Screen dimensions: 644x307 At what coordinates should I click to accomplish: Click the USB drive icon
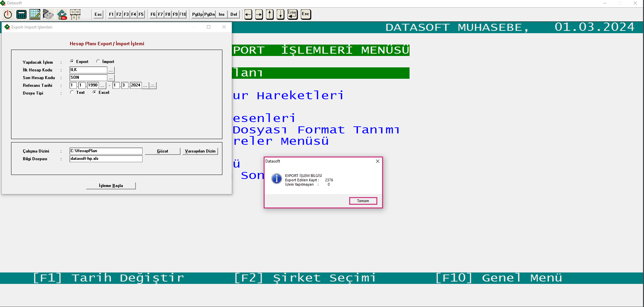coord(48,14)
